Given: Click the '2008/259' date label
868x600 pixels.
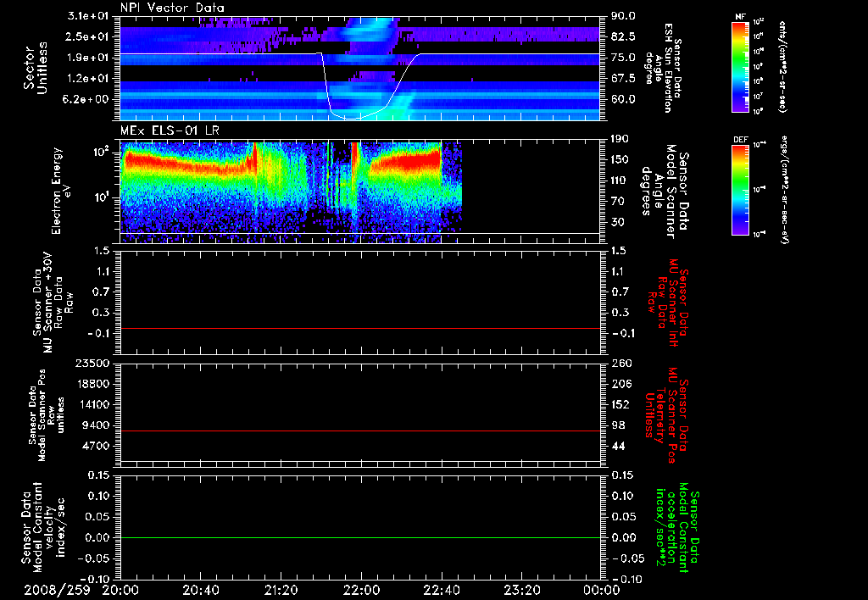Looking at the screenshot, I should pos(57,590).
